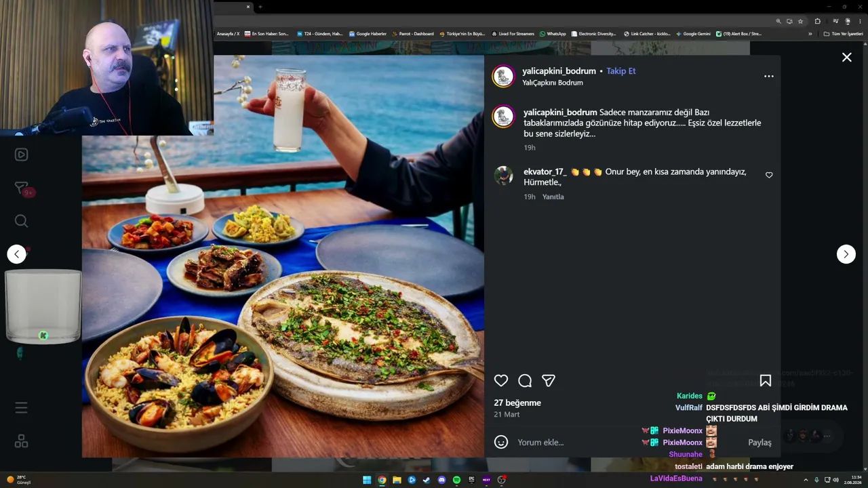This screenshot has height=488, width=868.
Task: Open the Link Catcher bookmark
Action: (647, 34)
